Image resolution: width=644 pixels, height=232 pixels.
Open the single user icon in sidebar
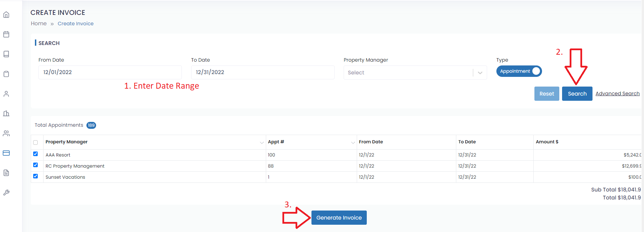pos(6,94)
